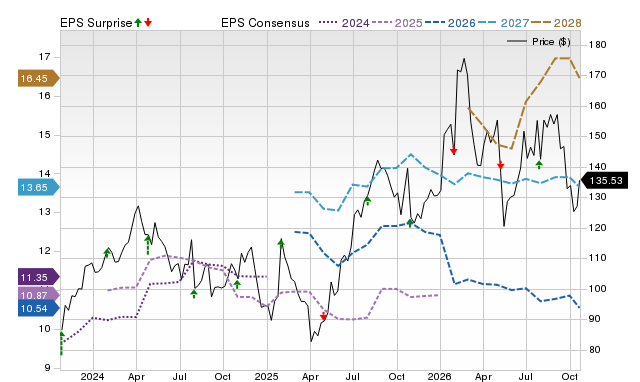The image size is (640, 382).
Task: Click the 2024 dotted purple legend entry
Action: pos(344,23)
